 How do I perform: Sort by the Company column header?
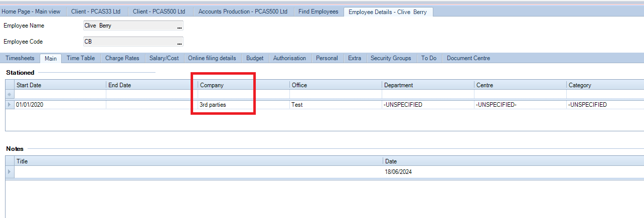click(x=244, y=85)
